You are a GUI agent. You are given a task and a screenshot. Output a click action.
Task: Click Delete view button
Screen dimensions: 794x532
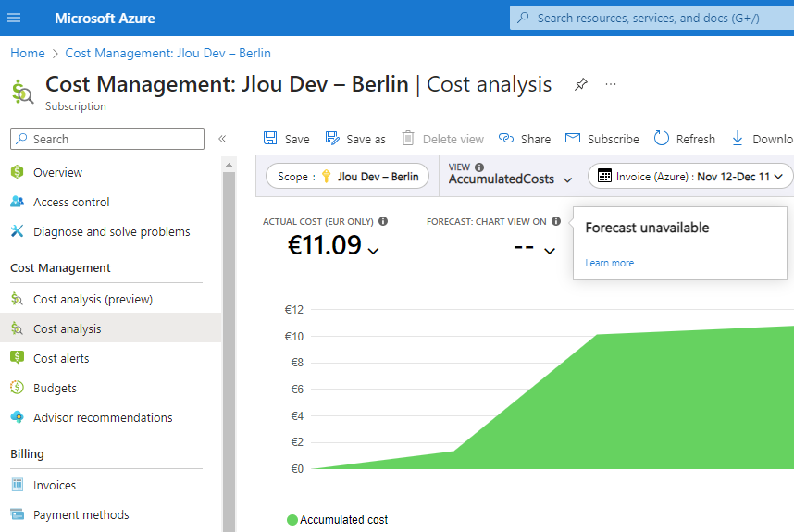coord(443,139)
